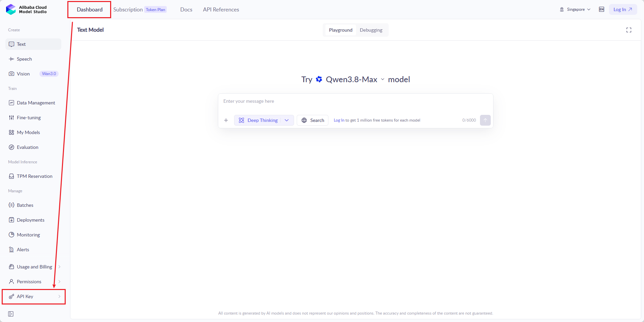Click the Batches icon in sidebar

coord(11,205)
